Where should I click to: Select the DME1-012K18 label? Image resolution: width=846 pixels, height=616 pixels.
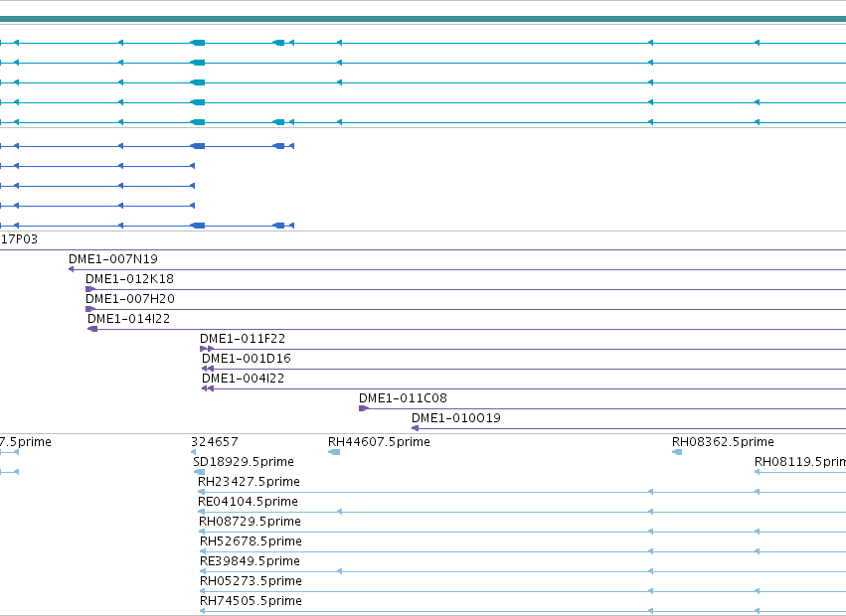point(129,279)
